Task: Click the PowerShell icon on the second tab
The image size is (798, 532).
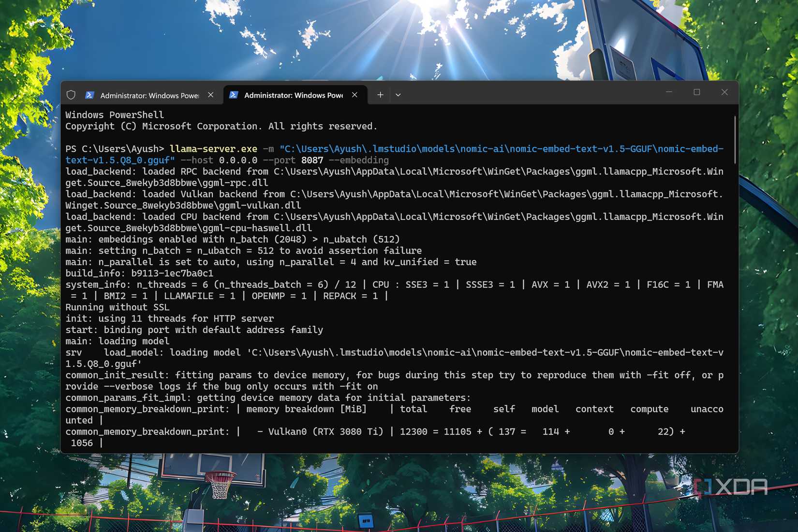Action: click(234, 95)
